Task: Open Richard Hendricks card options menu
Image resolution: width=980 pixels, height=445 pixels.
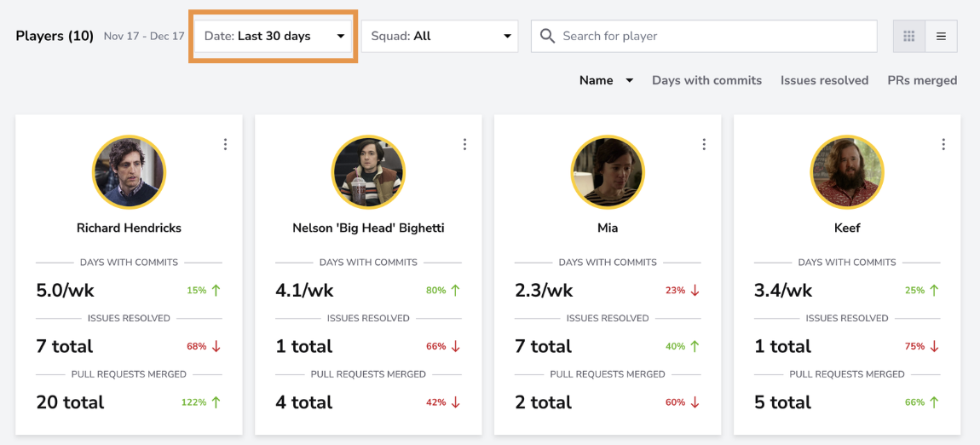Action: tap(225, 144)
